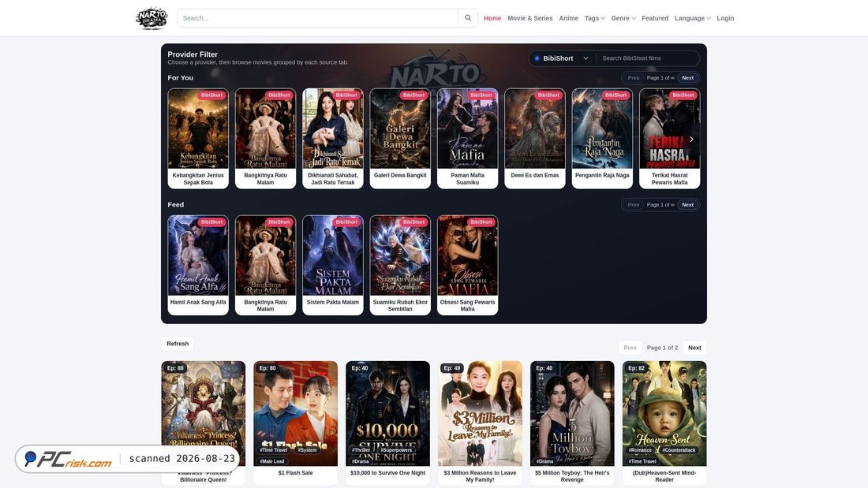Viewport: 868px width, 488px height.
Task: Open Dikhianati Sahabat, Jadi Ratu Ternak card
Action: click(x=333, y=138)
